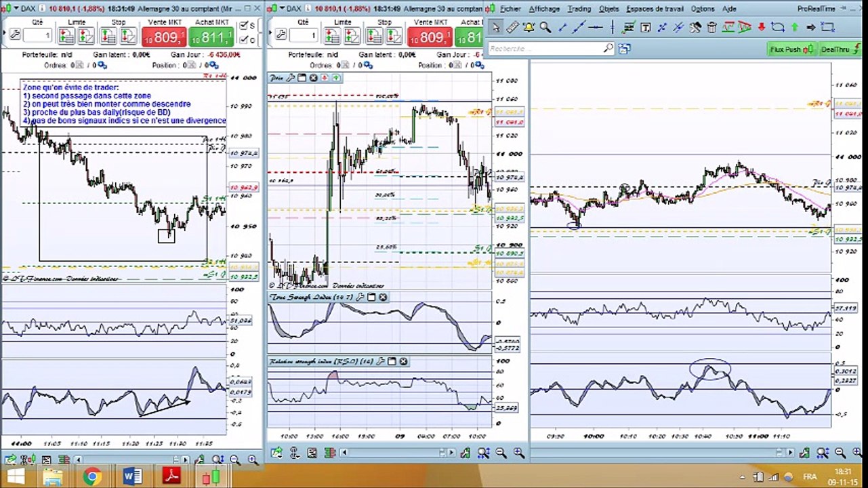The height and width of the screenshot is (488, 868).
Task: Open the Trading menu
Action: click(579, 9)
